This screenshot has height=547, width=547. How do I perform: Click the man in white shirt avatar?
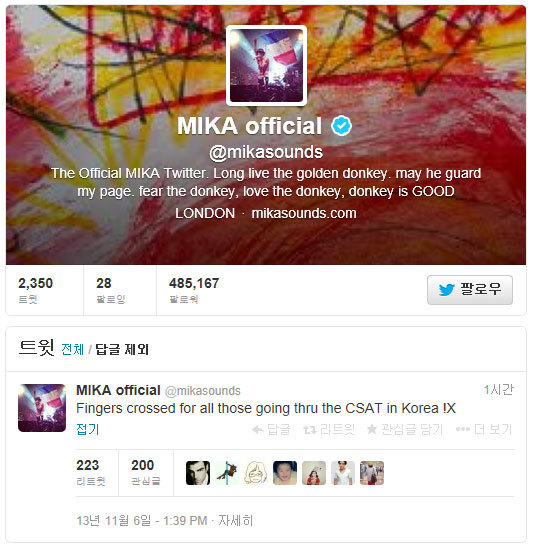point(343,473)
